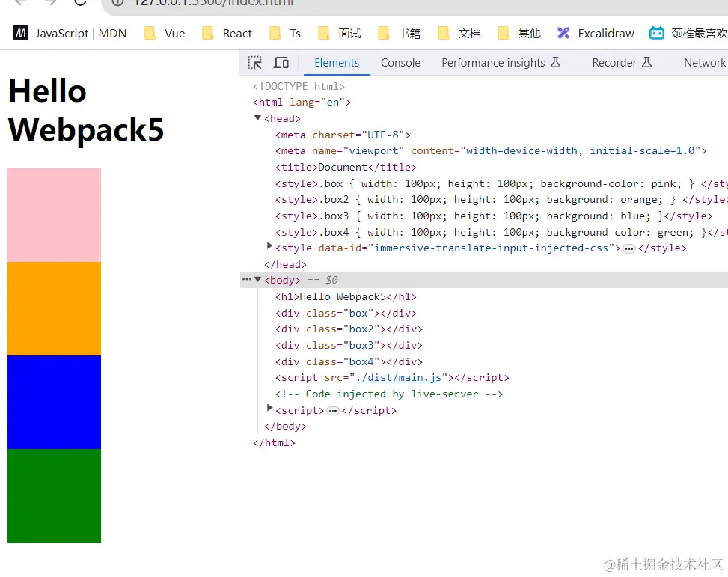This screenshot has width=728, height=577.
Task: Select the .box2 orange style node
Action: (x=501, y=199)
